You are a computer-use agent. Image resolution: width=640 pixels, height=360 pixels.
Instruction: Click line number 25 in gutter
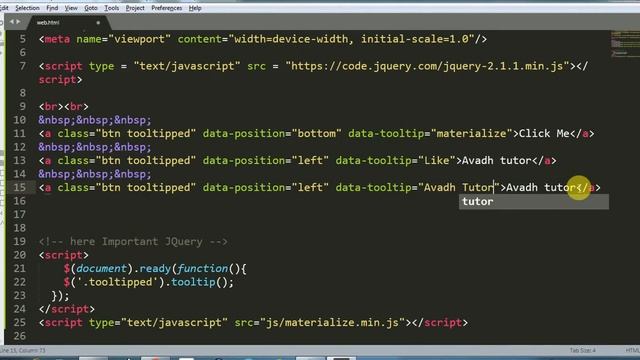point(20,322)
